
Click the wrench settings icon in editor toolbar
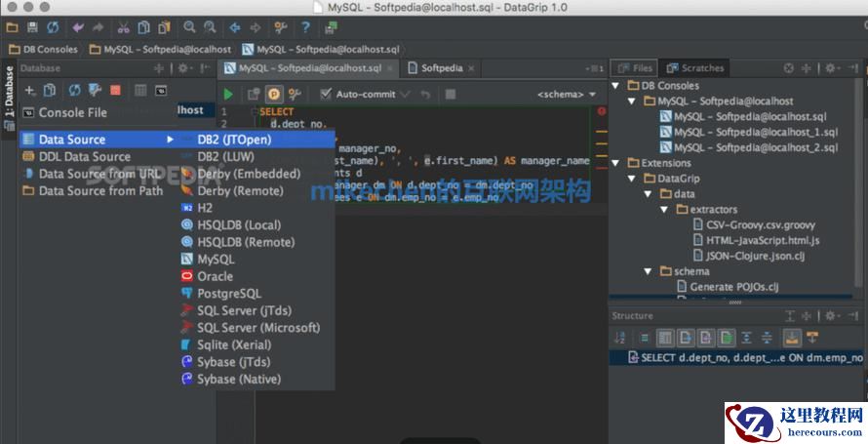point(295,94)
